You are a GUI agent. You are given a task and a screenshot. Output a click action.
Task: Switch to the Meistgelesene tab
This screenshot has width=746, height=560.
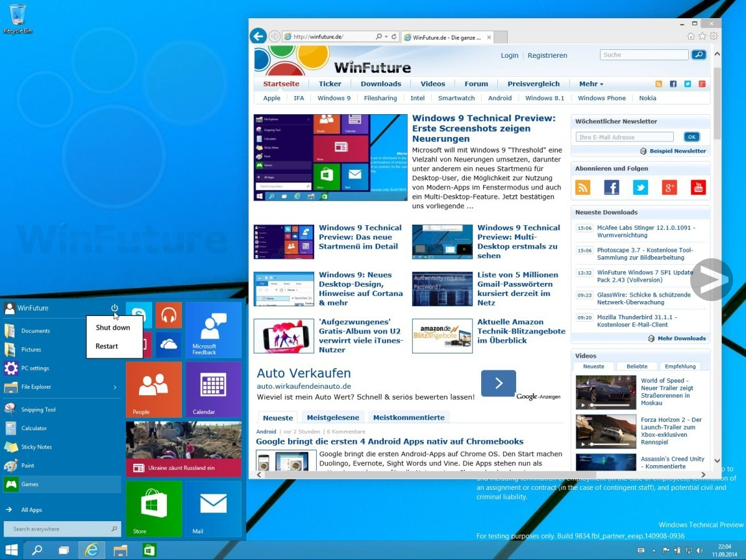tap(332, 417)
